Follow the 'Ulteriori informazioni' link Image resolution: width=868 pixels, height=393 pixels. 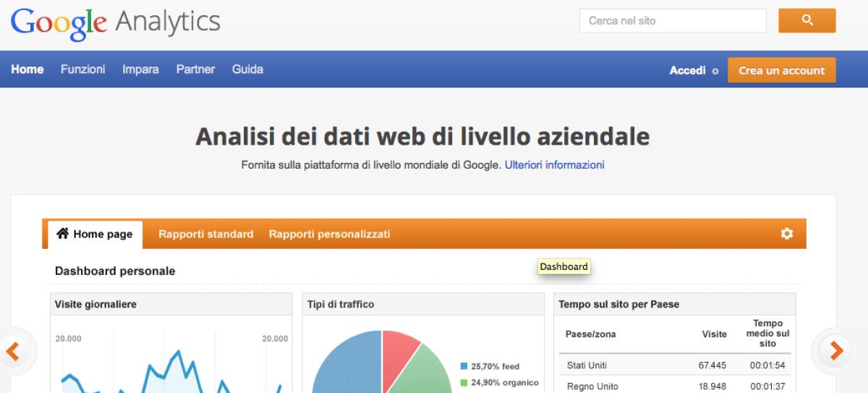(555, 164)
